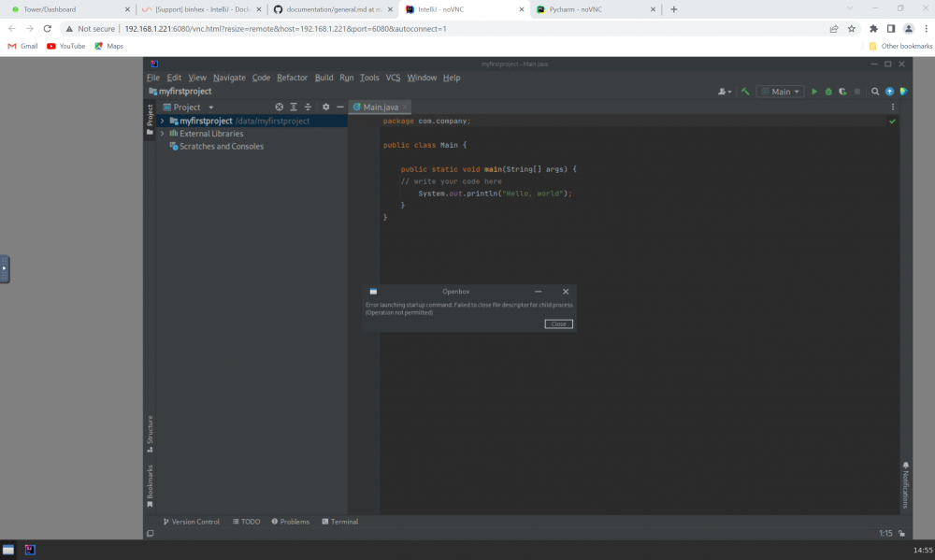Click the Stop square icon in toolbar

(x=856, y=92)
